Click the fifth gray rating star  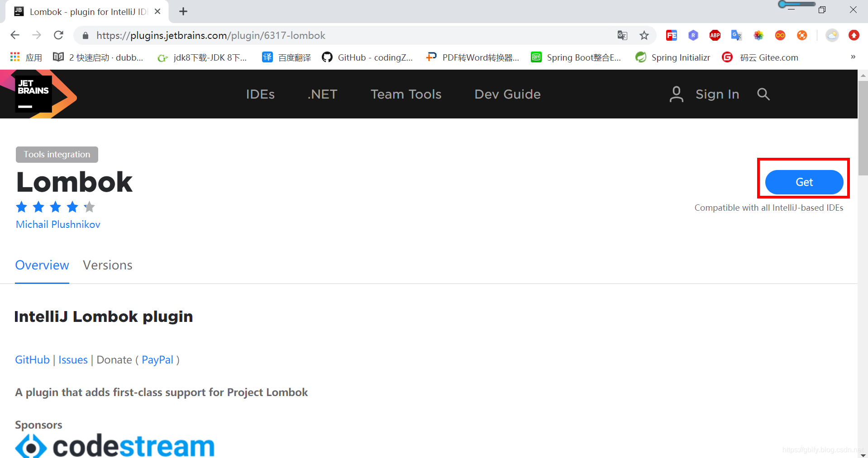coord(89,207)
